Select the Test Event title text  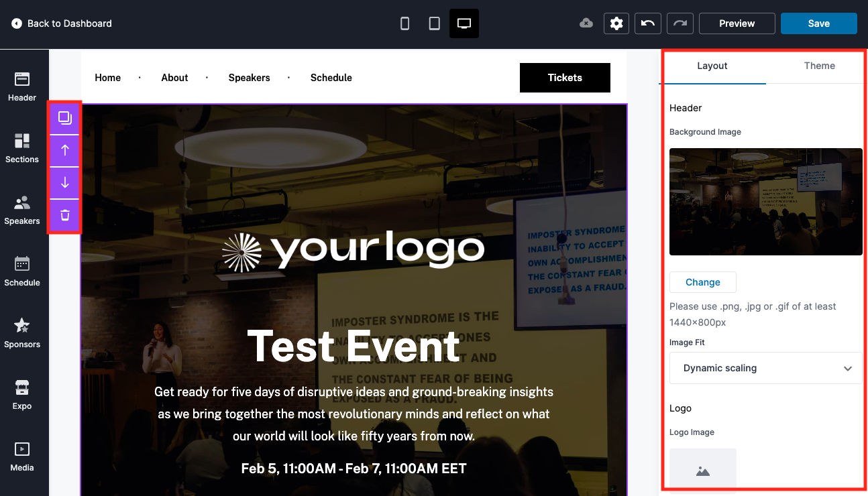354,347
